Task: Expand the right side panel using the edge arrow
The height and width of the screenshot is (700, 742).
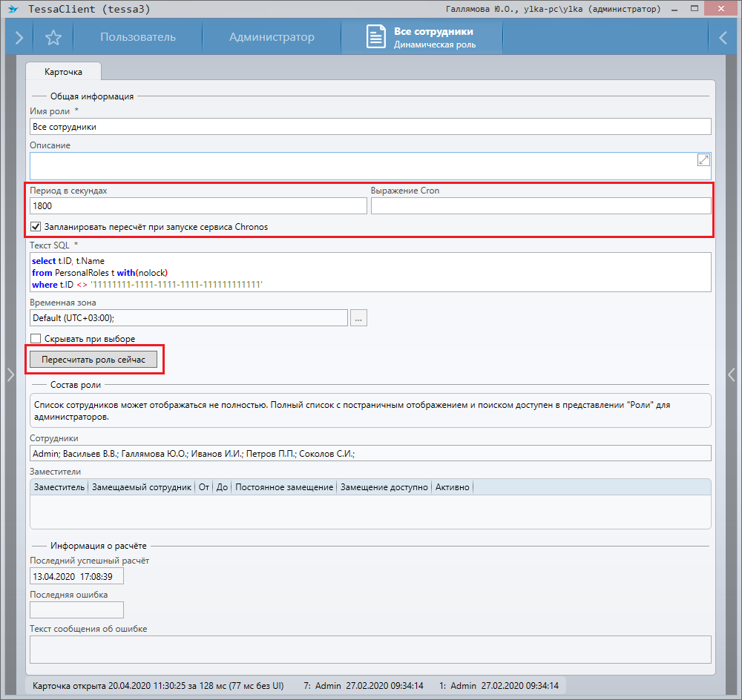Action: [x=732, y=374]
